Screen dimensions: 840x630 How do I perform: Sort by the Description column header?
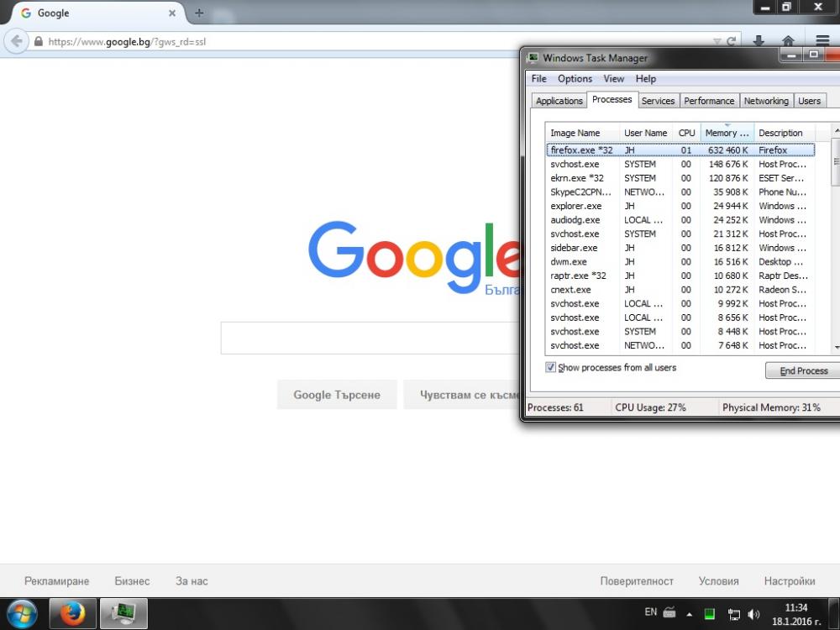(x=785, y=133)
